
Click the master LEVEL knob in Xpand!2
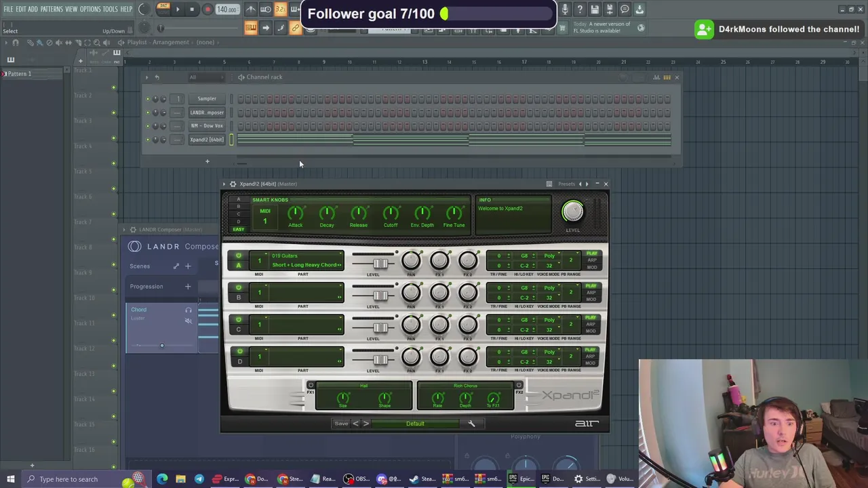point(572,212)
